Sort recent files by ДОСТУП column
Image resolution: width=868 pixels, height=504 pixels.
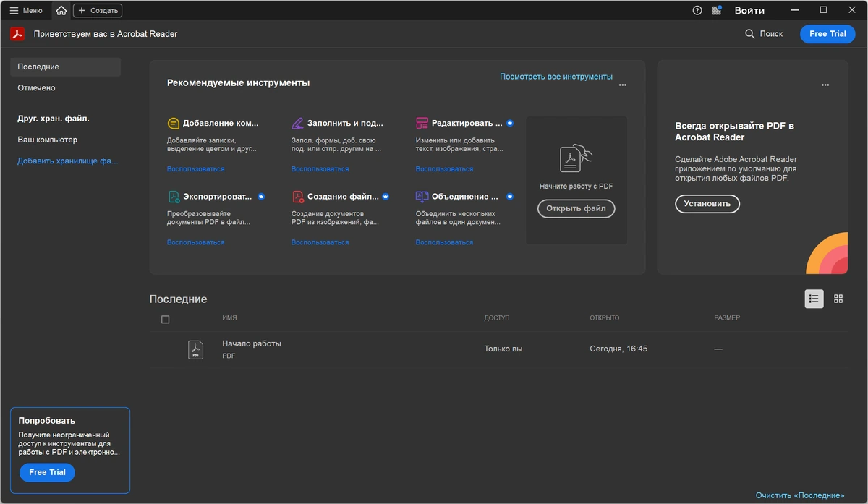497,318
